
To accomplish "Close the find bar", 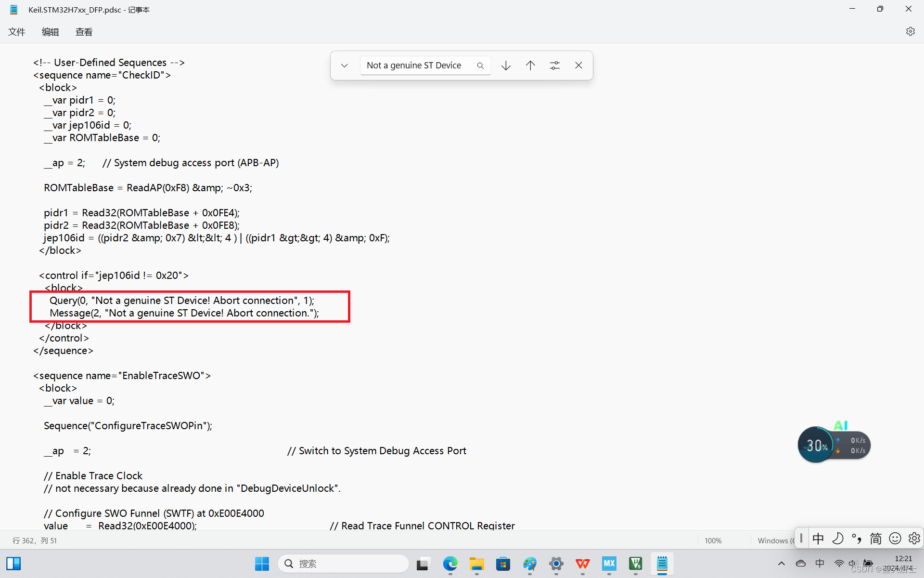I will point(578,66).
